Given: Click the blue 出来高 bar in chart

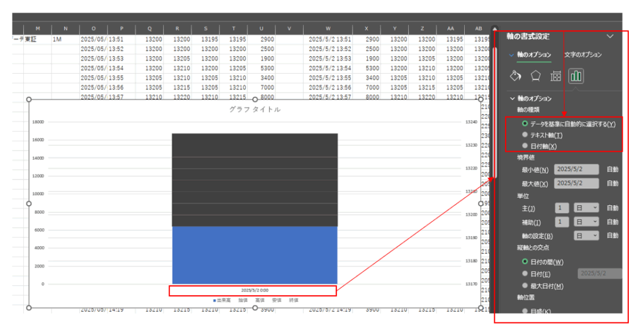Looking at the screenshot, I should point(255,254).
